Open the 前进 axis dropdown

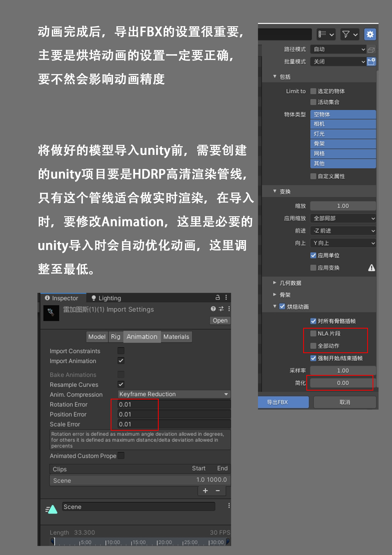[343, 231]
